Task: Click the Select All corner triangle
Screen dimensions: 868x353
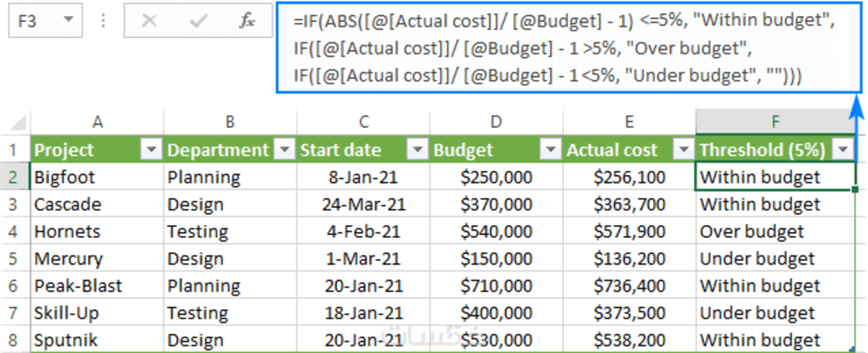Action: point(17,122)
